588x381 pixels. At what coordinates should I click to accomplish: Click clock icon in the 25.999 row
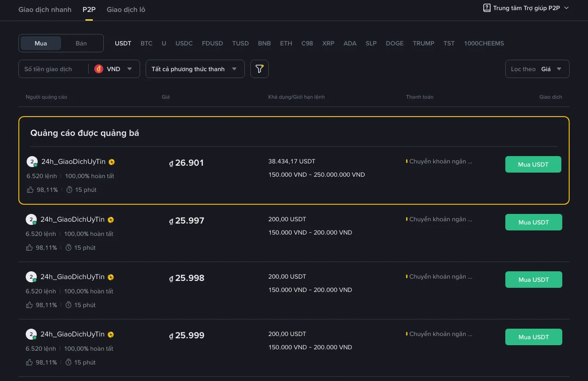point(68,362)
